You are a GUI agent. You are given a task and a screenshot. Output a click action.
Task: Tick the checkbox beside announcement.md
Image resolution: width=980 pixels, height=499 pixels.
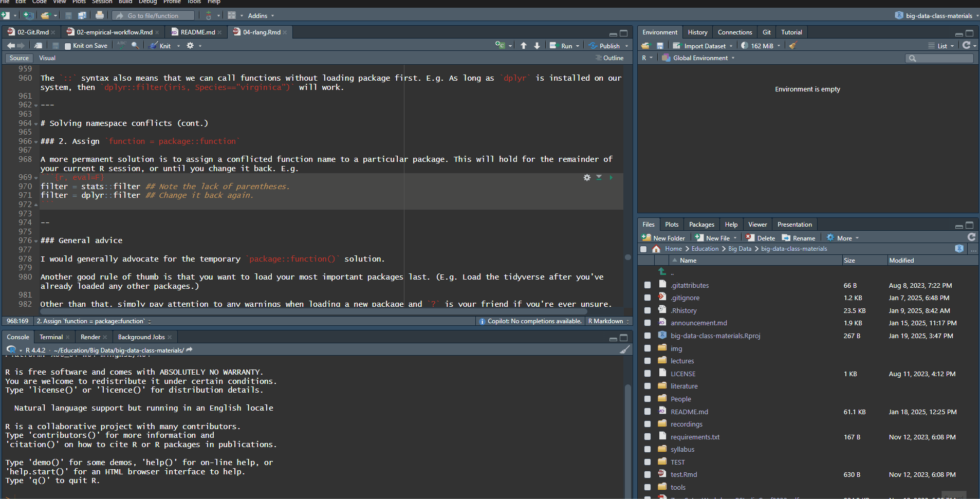click(x=648, y=323)
